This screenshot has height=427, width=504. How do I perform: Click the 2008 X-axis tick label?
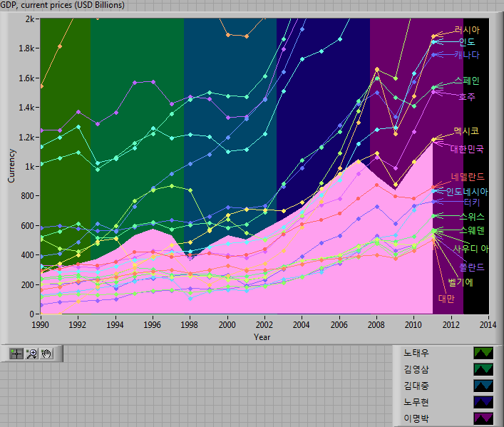tap(376, 325)
